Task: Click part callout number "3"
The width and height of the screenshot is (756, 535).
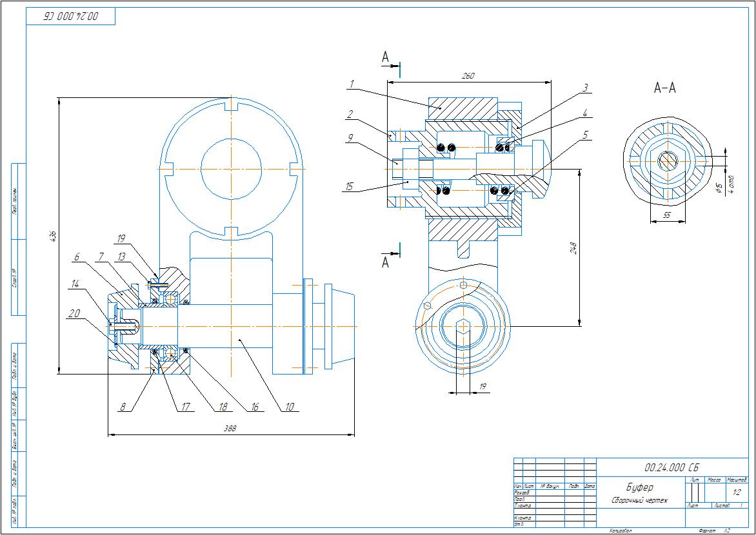Action: (x=585, y=88)
